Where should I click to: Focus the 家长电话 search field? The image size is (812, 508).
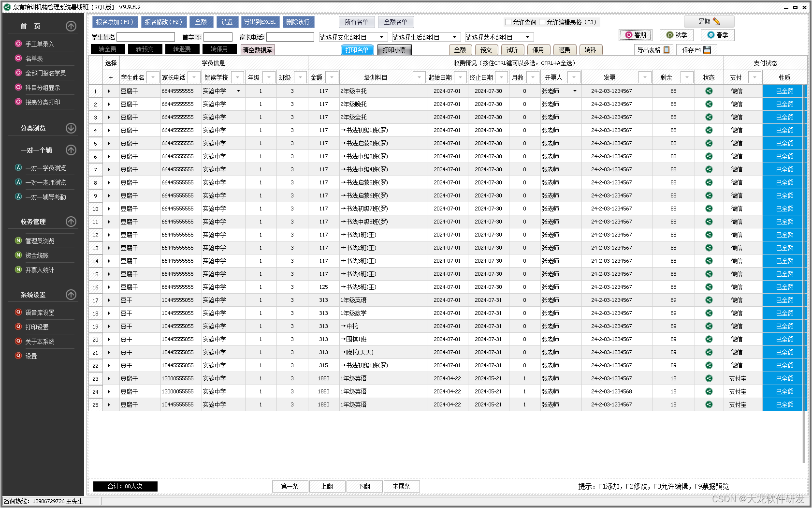[x=290, y=37]
